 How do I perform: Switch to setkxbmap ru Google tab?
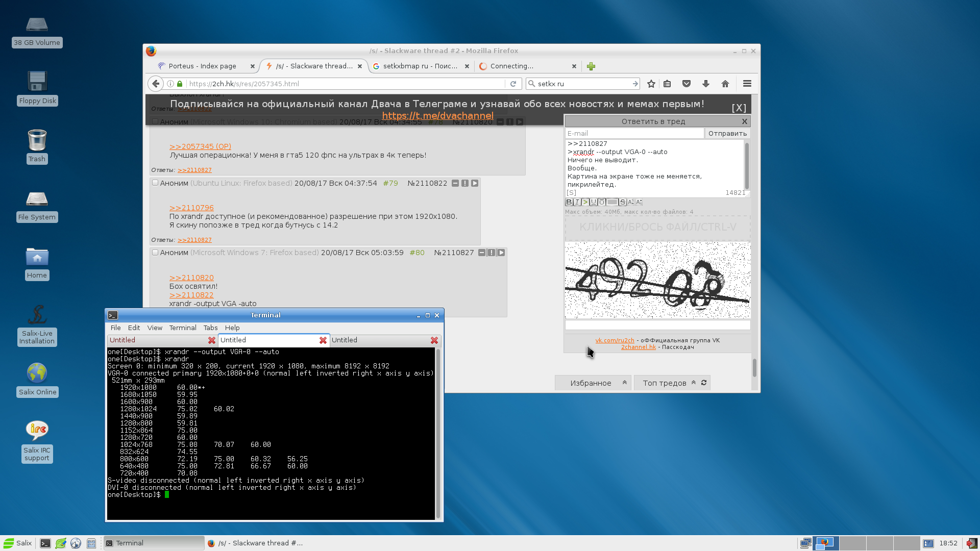click(x=420, y=66)
